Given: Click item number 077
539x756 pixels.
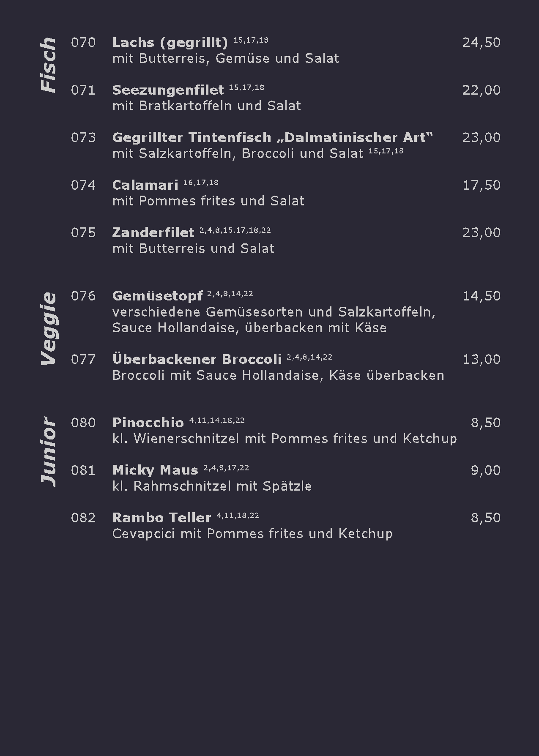Looking at the screenshot, I should pyautogui.click(x=83, y=360).
